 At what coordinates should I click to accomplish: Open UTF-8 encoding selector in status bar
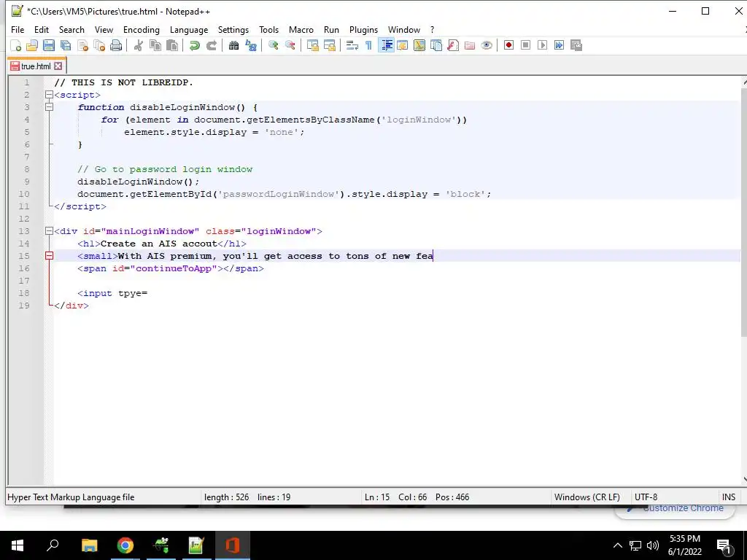pos(646,497)
